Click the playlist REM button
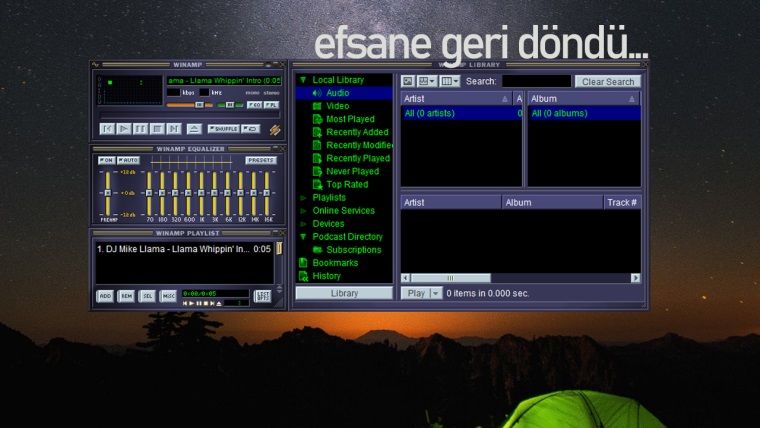 (x=126, y=296)
